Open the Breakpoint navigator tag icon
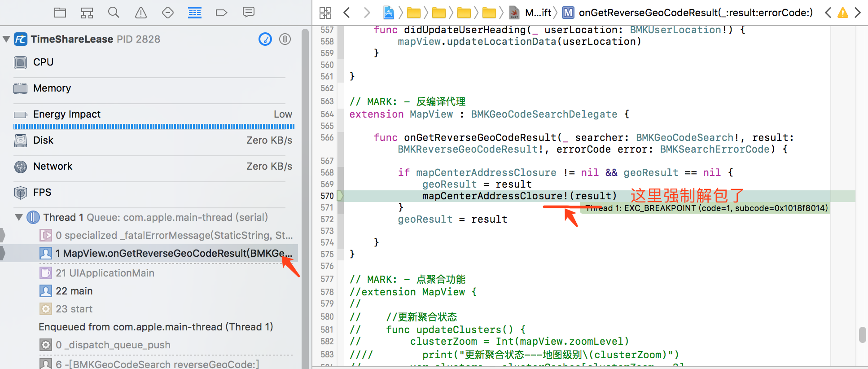 pyautogui.click(x=222, y=13)
